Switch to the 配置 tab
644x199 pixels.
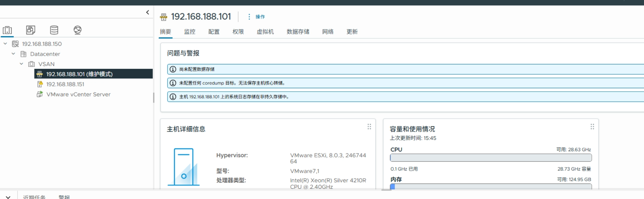tap(214, 32)
